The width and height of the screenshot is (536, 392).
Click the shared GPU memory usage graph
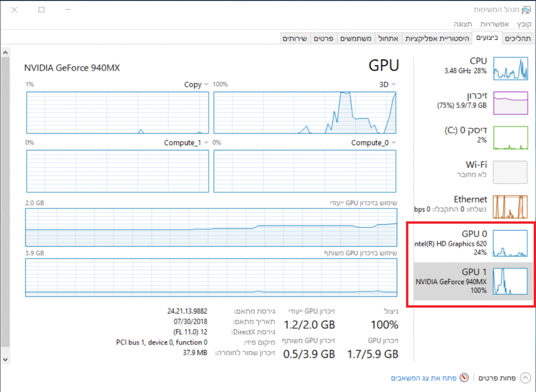211,277
